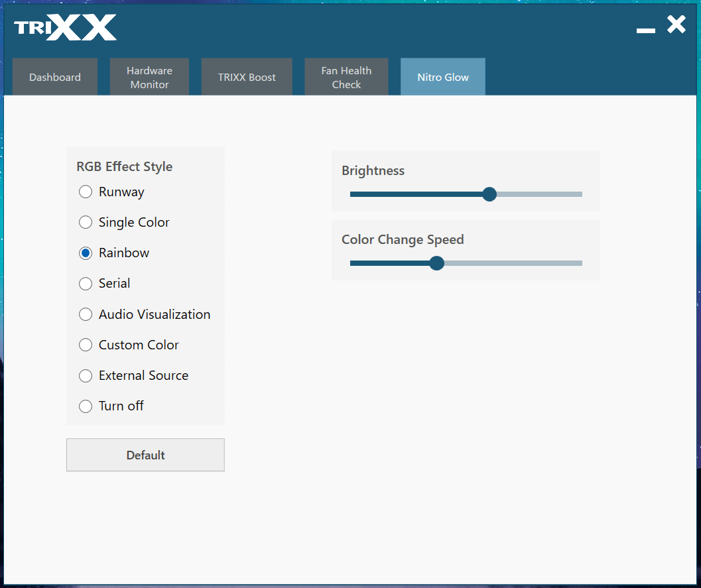This screenshot has height=588, width=701.
Task: Switch to the Hardware Monitor tab
Action: tap(149, 77)
